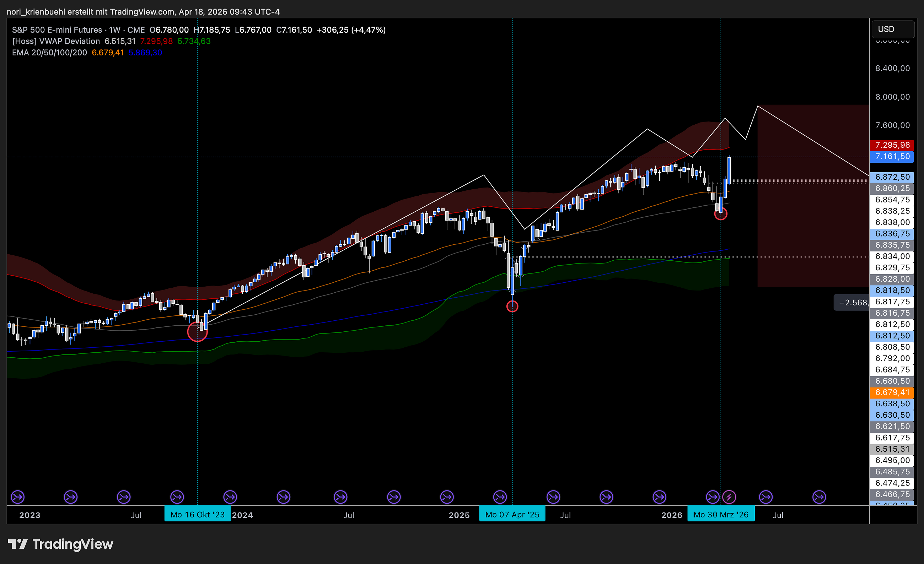
Task: Open the USD currency selector
Action: [x=893, y=29]
